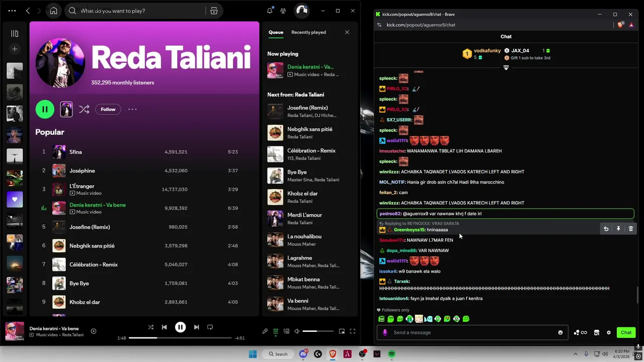644x362 pixels.
Task: Close the Spotify queue panel
Action: point(347,32)
